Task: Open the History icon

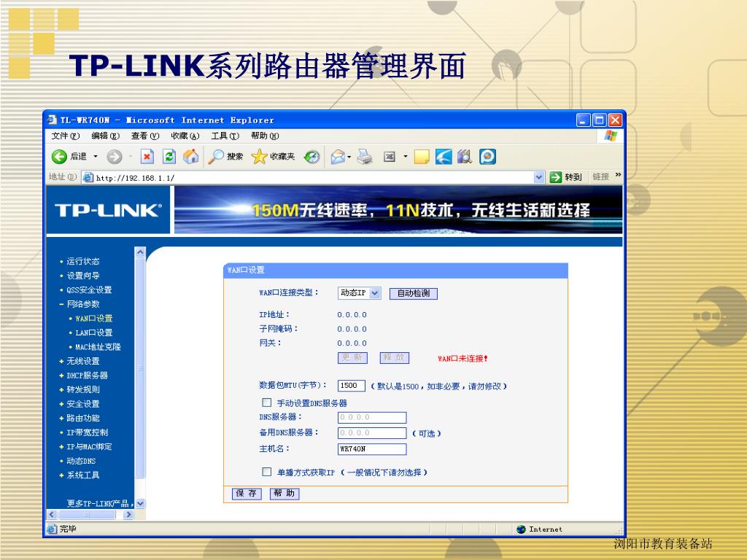Action: point(312,156)
